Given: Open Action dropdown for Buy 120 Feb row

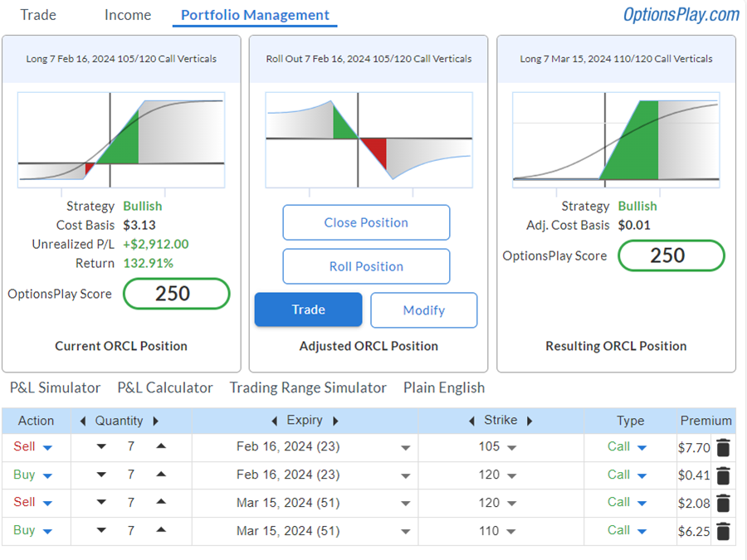Looking at the screenshot, I should click(x=47, y=475).
